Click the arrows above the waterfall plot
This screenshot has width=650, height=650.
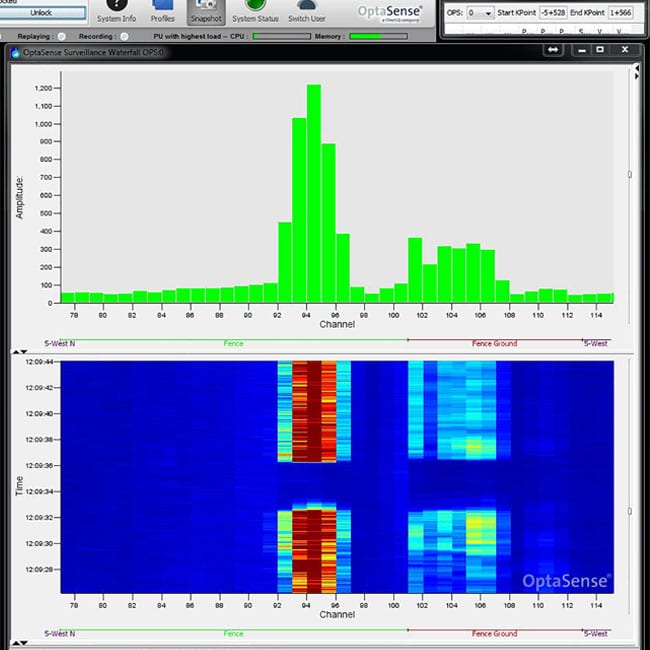pos(20,352)
